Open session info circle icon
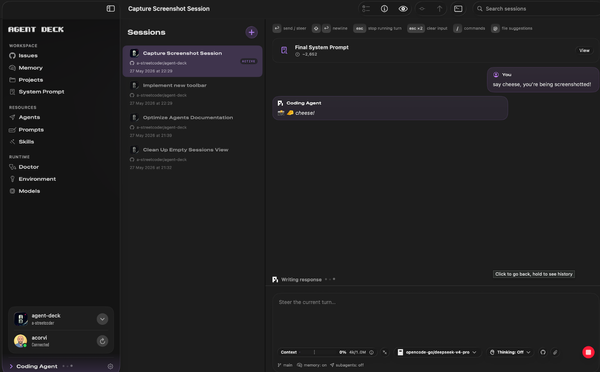This screenshot has height=372, width=600. [384, 9]
